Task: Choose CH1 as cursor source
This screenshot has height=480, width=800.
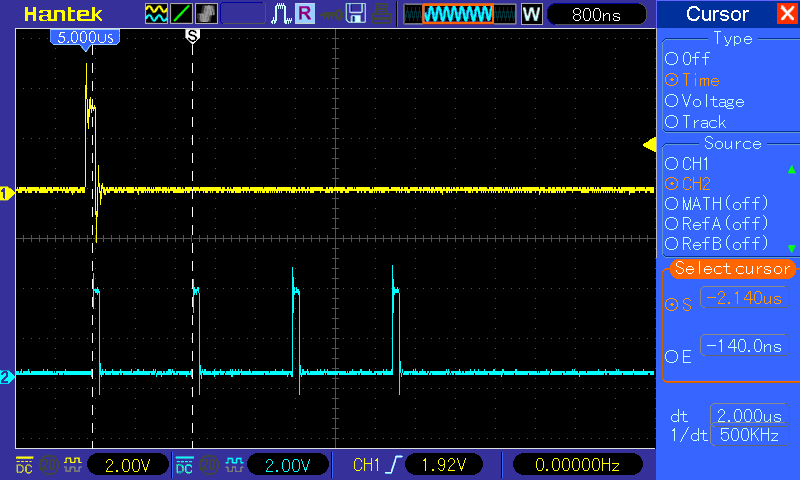Action: tap(687, 164)
